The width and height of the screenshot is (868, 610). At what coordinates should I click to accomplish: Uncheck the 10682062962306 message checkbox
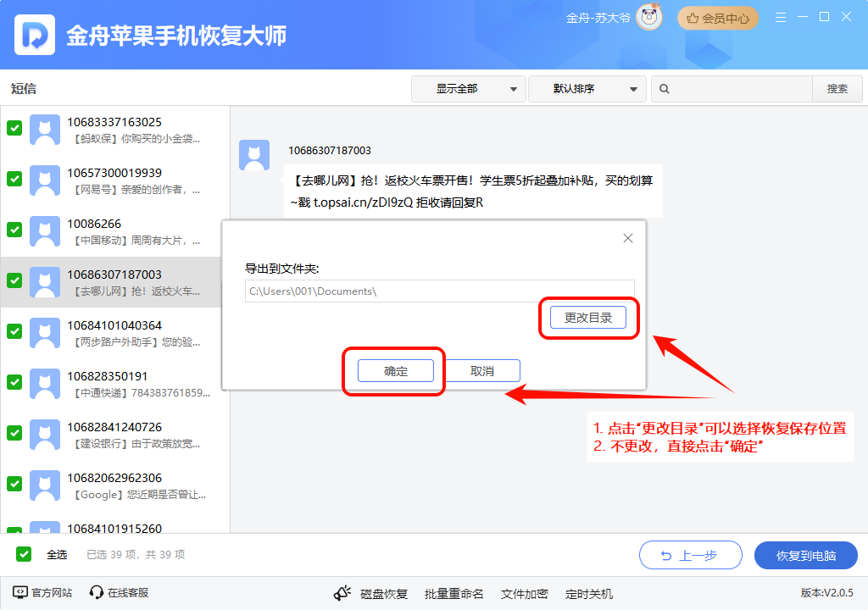pos(14,485)
